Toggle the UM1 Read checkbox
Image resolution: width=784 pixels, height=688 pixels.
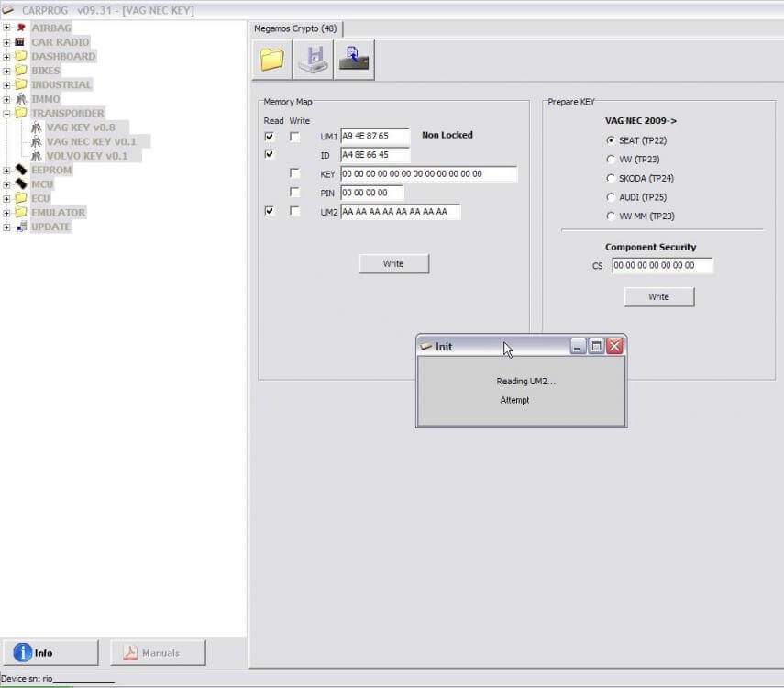(269, 136)
